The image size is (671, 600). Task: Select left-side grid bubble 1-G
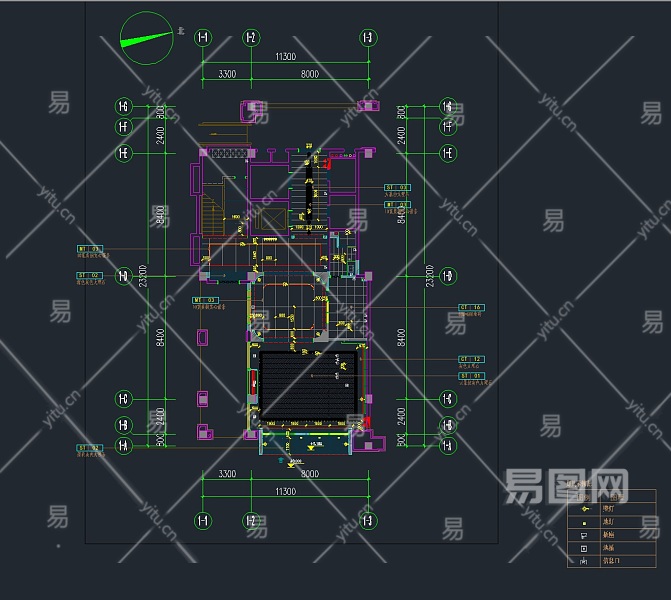coord(124,106)
